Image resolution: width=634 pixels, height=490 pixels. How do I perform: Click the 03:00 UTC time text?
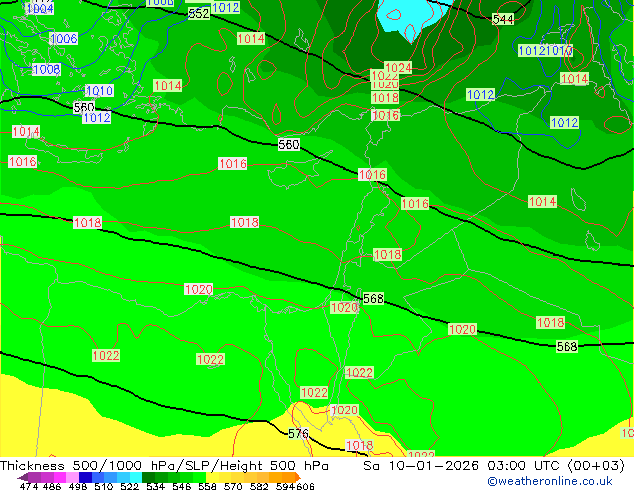(x=525, y=466)
